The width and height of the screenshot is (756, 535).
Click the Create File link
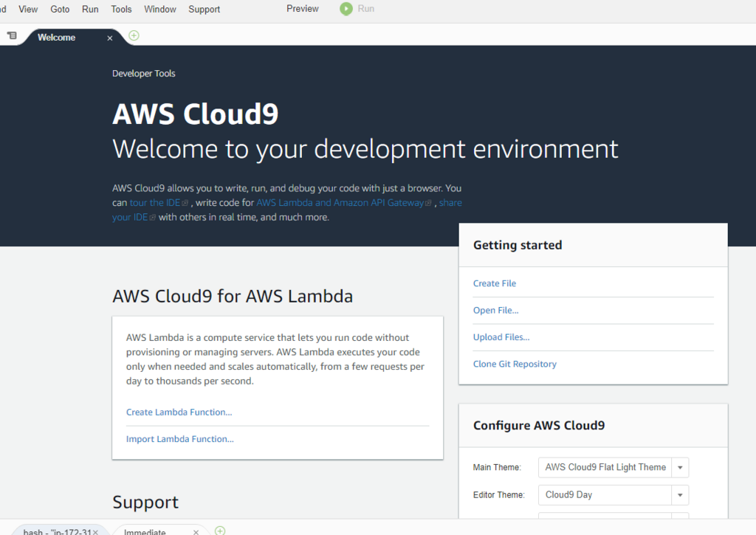494,283
